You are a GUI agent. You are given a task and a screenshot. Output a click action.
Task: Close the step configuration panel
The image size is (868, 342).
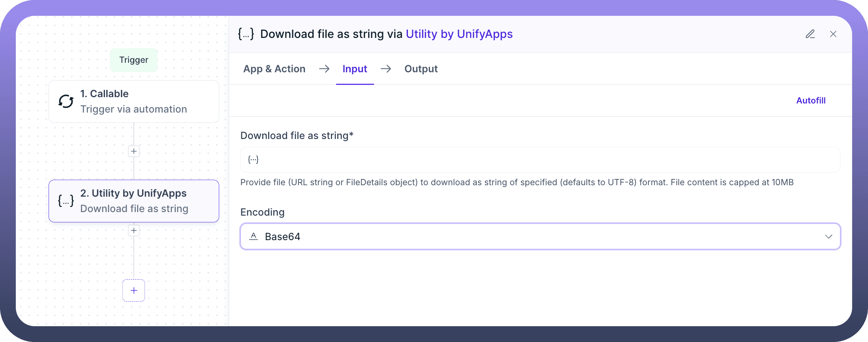click(833, 34)
